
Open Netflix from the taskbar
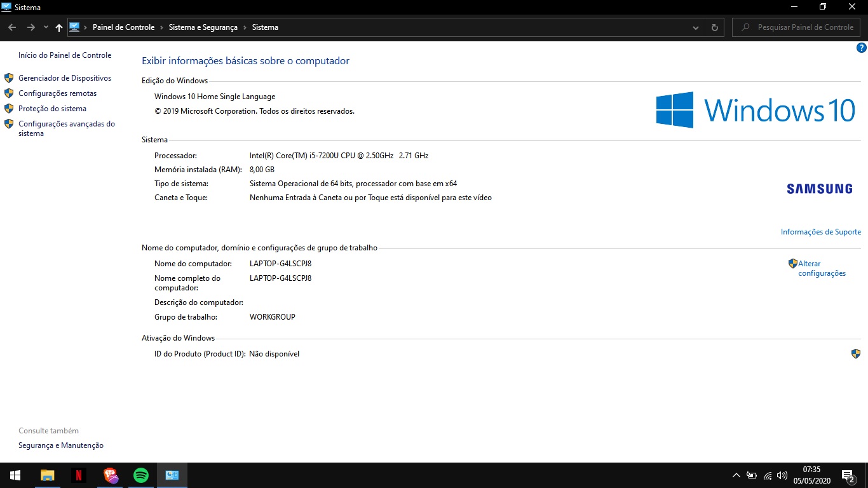pos(79,475)
